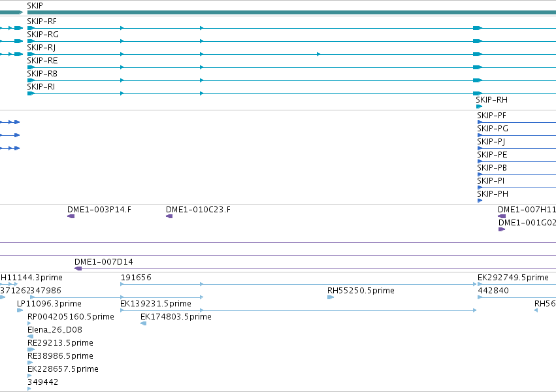Screen dimensions: 556x392
Task: Click the SKIP-RB transcript label
Action: click(42, 74)
